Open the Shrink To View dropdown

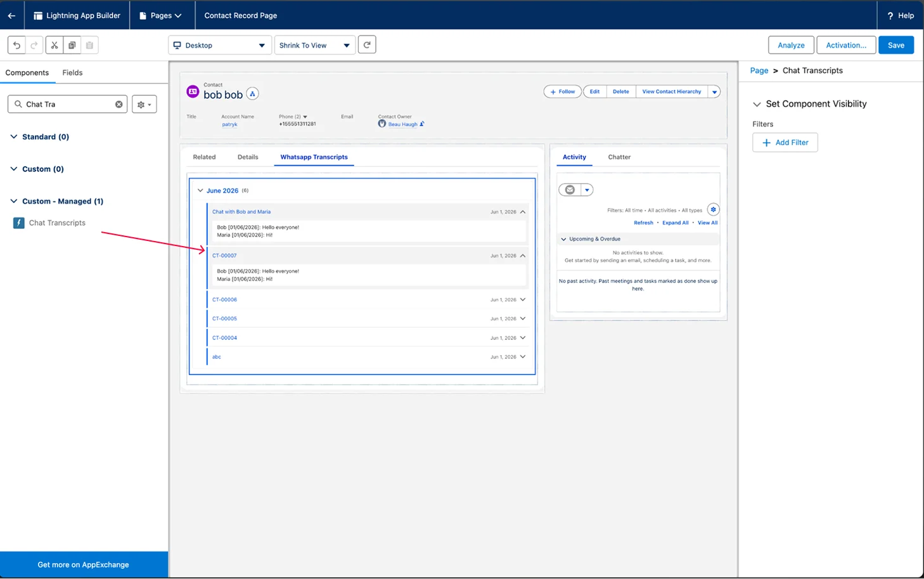tap(315, 45)
